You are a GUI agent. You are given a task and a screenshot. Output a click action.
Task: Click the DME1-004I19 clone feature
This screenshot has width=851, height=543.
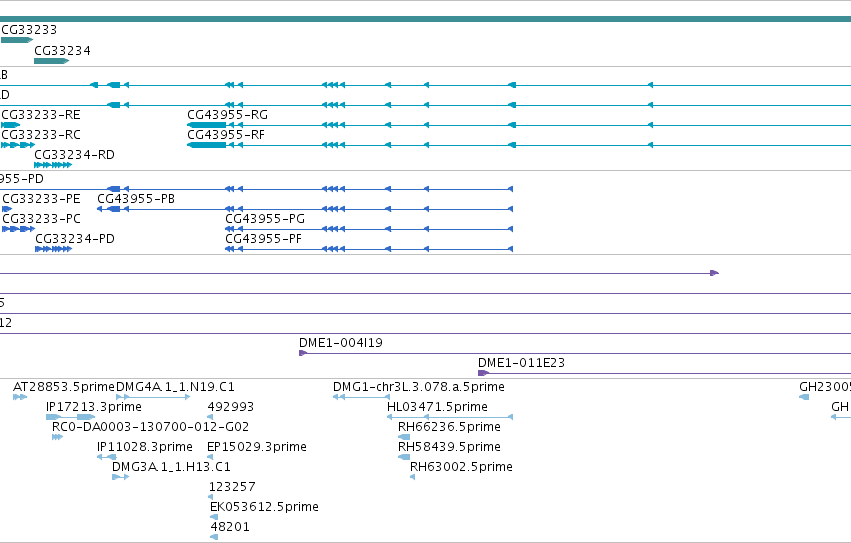pos(575,353)
